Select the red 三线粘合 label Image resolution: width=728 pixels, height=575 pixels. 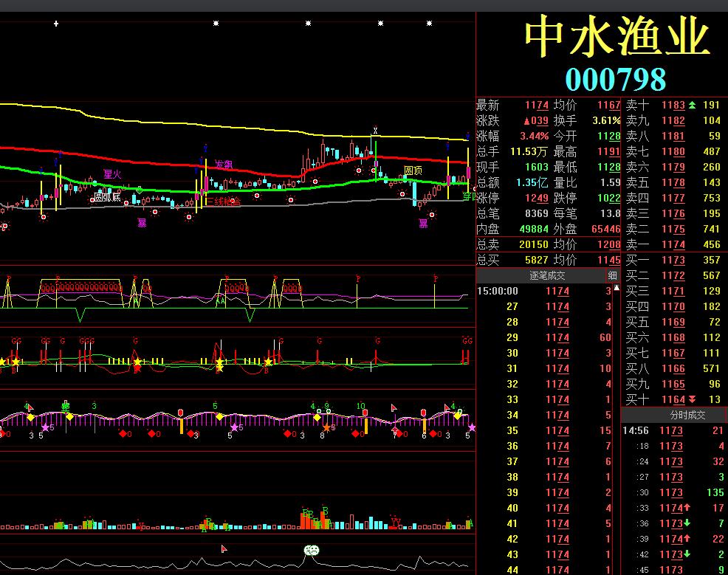(x=223, y=202)
